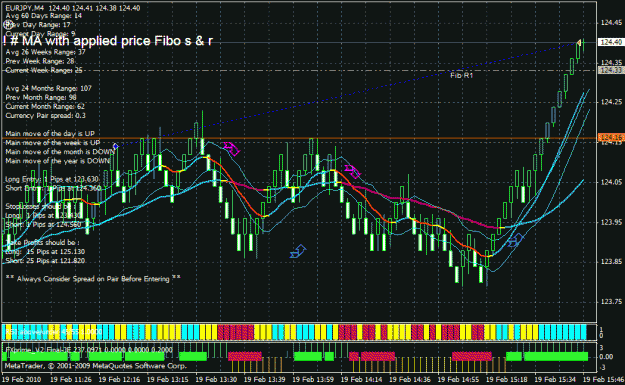The image size is (625, 385).
Task: Click 'Prev Month Range: 98' text
Action: pyautogui.click(x=41, y=97)
